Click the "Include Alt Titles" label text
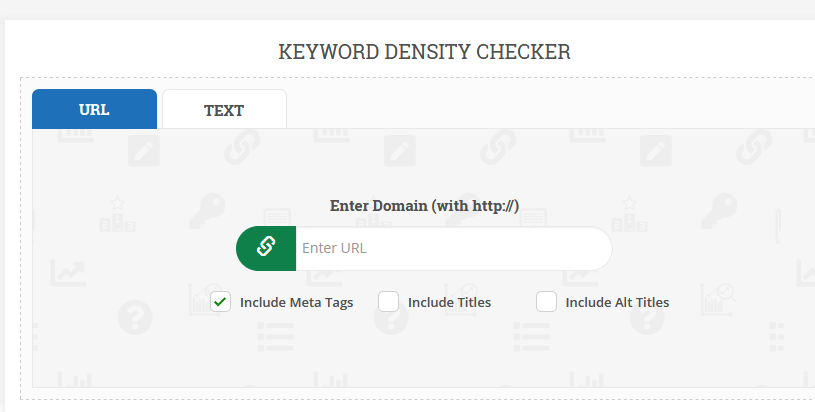Viewport: 815px width, 412px height. click(x=617, y=302)
